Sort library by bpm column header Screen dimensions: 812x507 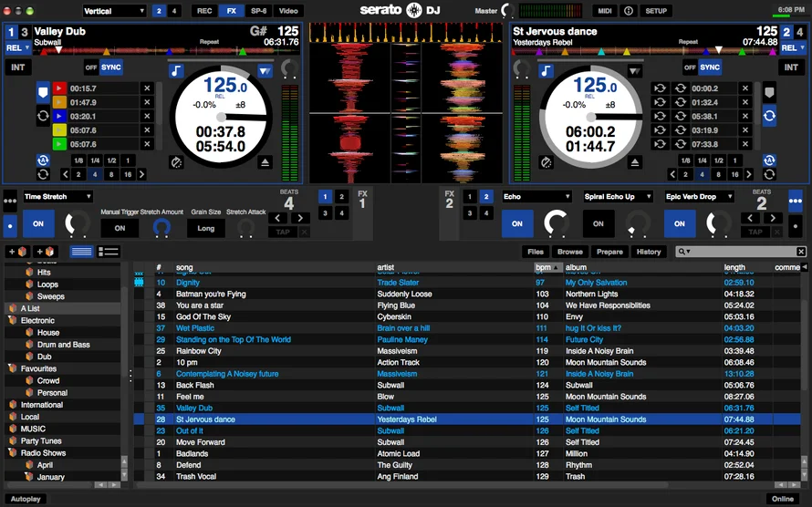(x=547, y=267)
